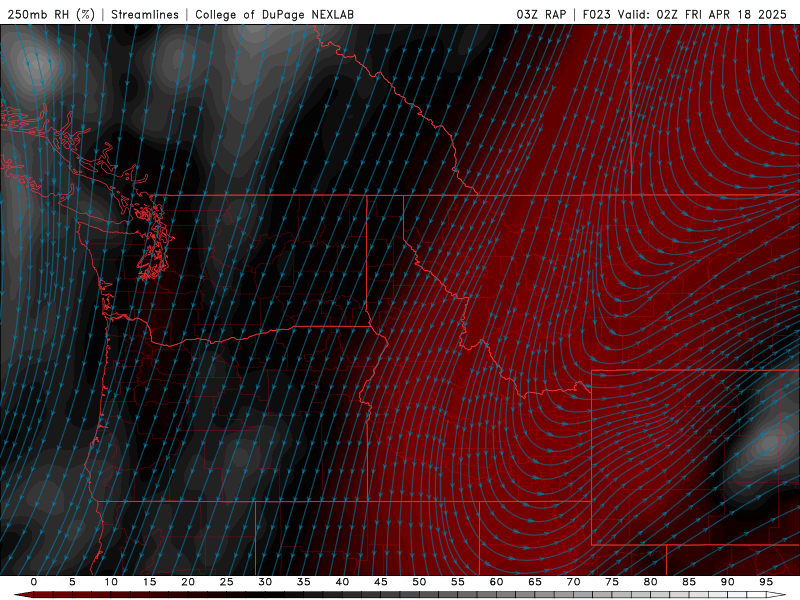Click the dark red left arrow end of color bar

pos(23,595)
